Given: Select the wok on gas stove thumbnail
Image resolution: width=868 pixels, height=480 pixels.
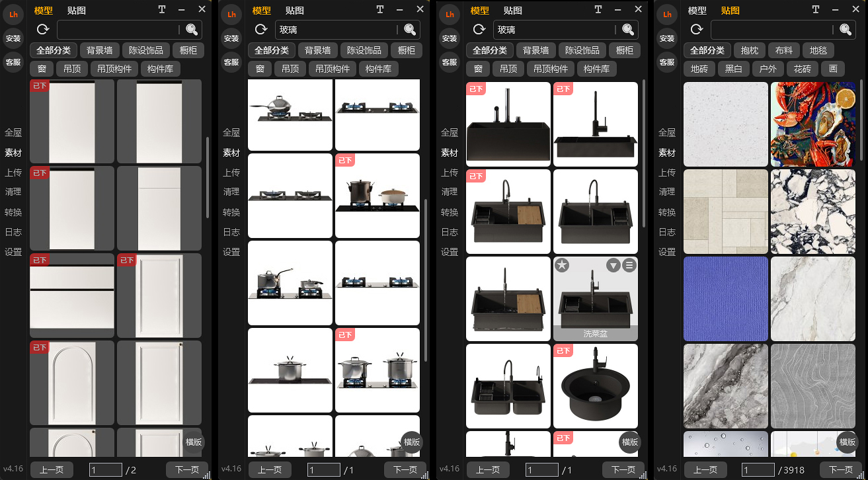Looking at the screenshot, I should (290, 115).
